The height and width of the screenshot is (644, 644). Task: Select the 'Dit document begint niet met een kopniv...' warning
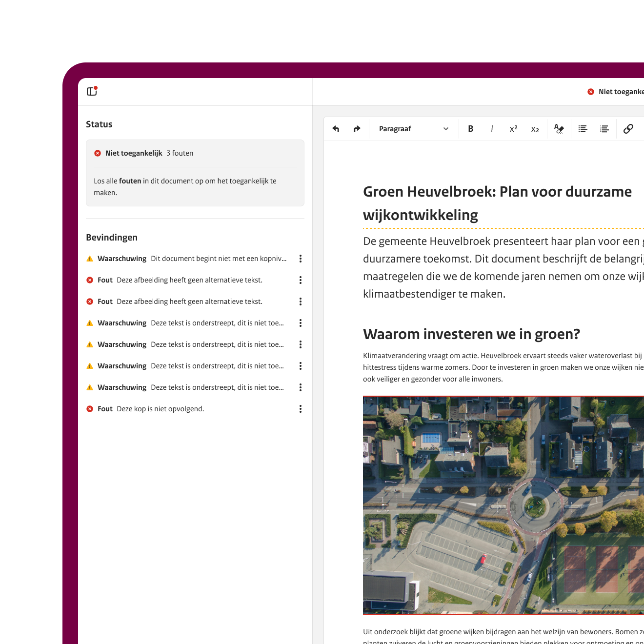(x=186, y=259)
